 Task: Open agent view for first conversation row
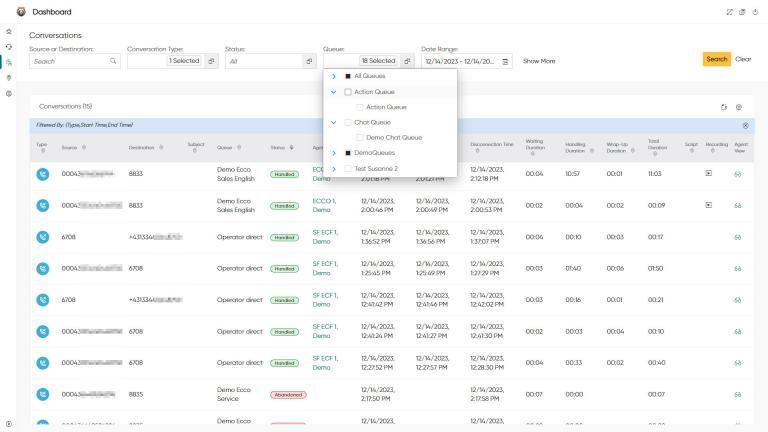click(739, 173)
